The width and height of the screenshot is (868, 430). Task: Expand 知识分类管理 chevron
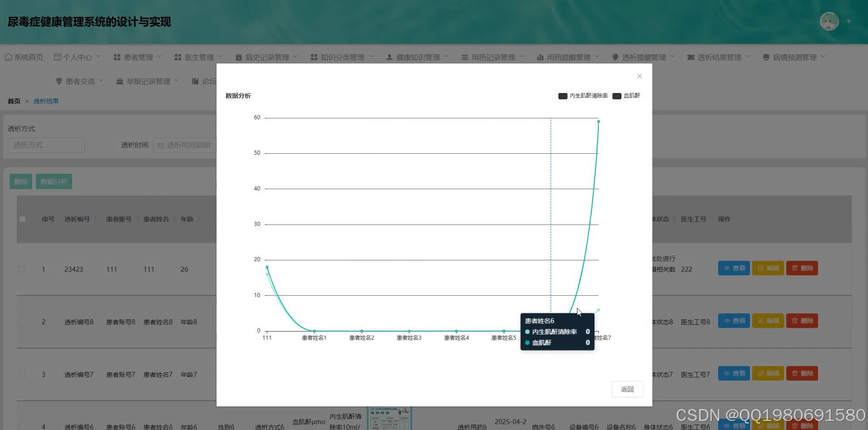pyautogui.click(x=371, y=57)
